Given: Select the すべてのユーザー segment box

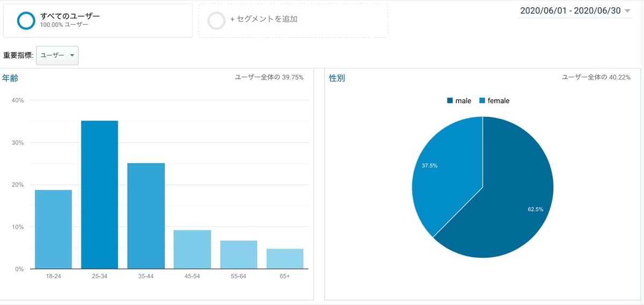Looking at the screenshot, I should click(x=98, y=21).
